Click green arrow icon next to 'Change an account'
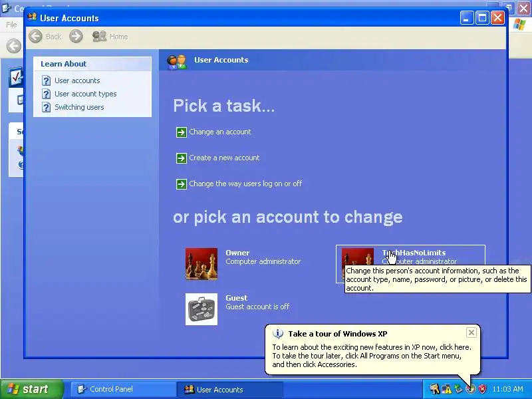The image size is (532, 399). 181,132
